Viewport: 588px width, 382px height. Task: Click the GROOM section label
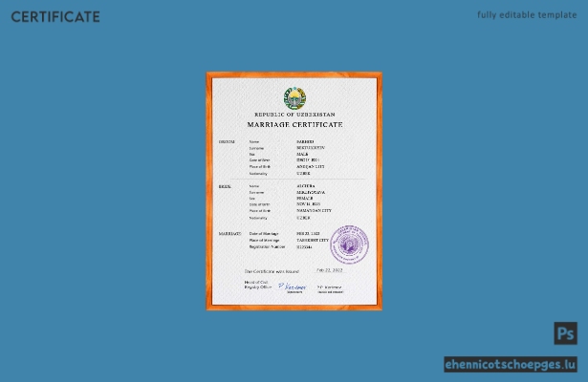227,142
